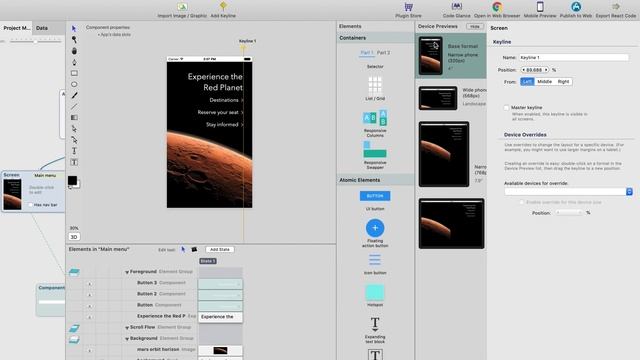Click the Component properties label

pyautogui.click(x=108, y=27)
